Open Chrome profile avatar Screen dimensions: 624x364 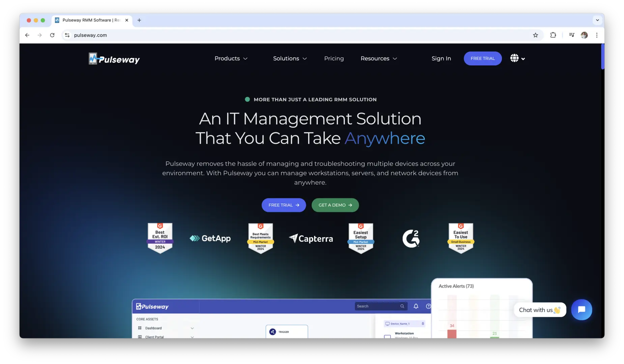coord(584,35)
